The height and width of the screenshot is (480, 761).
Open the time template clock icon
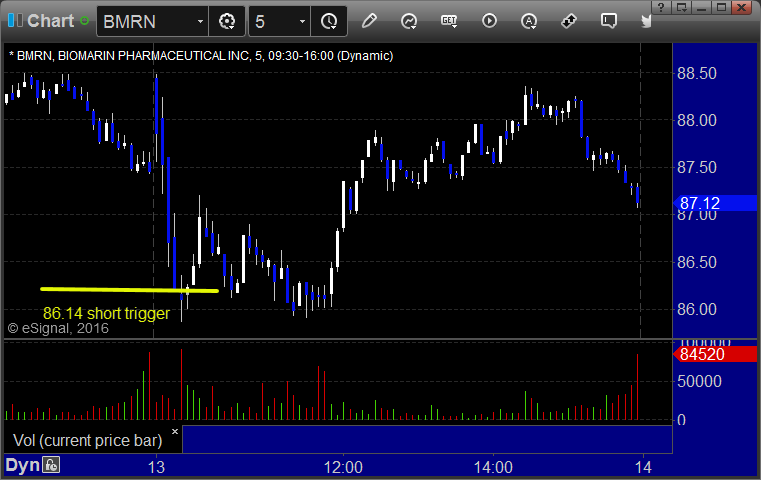[329, 21]
